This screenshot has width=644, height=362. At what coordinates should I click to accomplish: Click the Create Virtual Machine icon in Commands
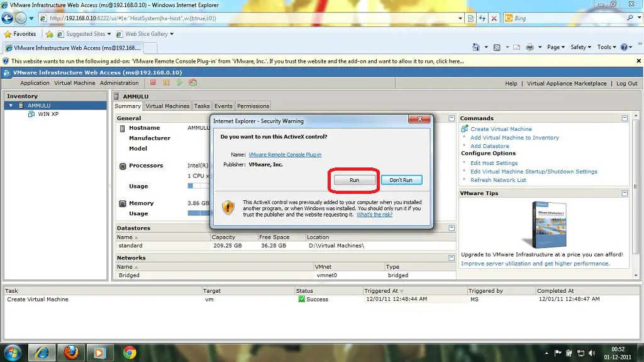(x=465, y=129)
